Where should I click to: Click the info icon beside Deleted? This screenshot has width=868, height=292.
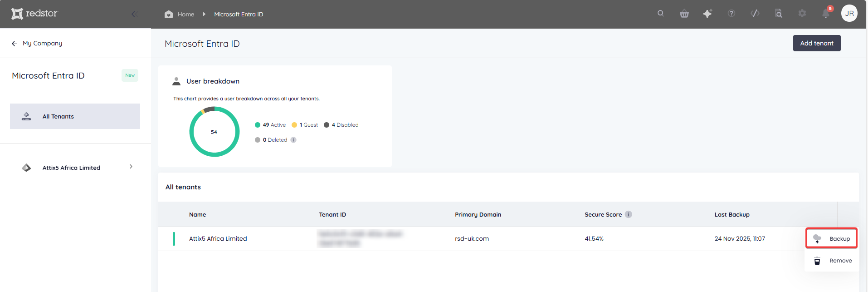point(293,140)
